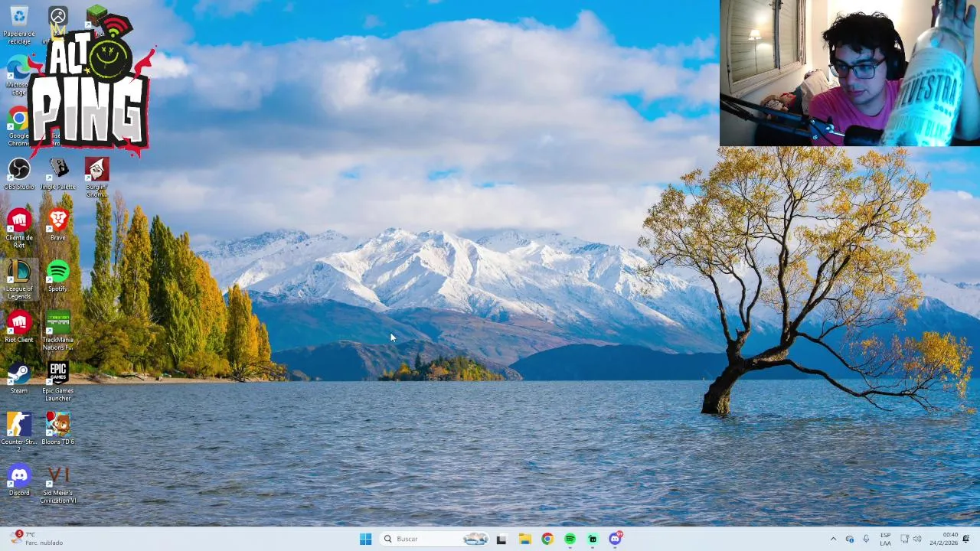Image resolution: width=980 pixels, height=551 pixels.
Task: Click the TrackMania Nations desktop shortcut
Action: tap(58, 331)
